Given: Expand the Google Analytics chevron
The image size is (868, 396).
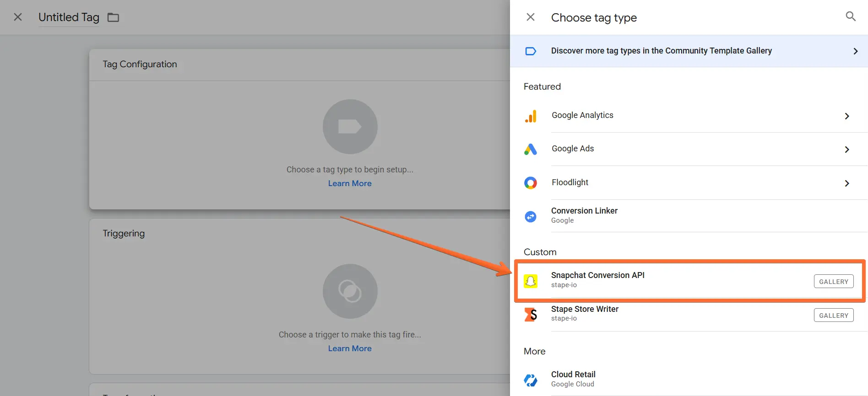Looking at the screenshot, I should pyautogui.click(x=847, y=116).
